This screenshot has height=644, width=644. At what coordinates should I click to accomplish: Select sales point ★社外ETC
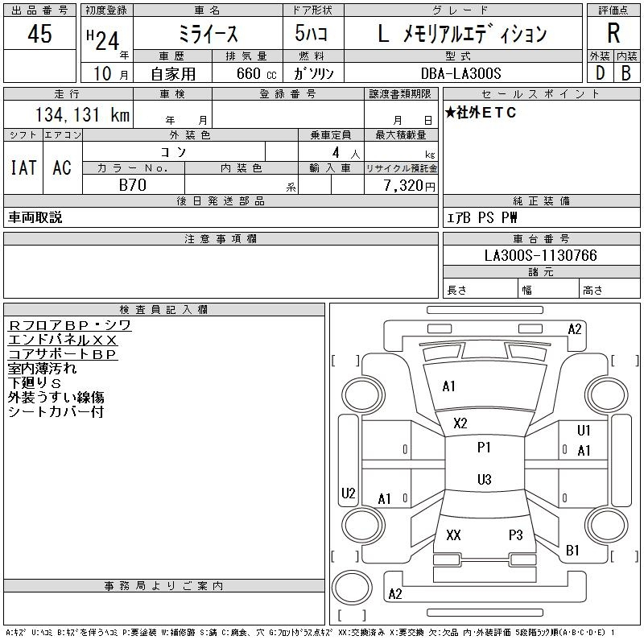click(481, 112)
